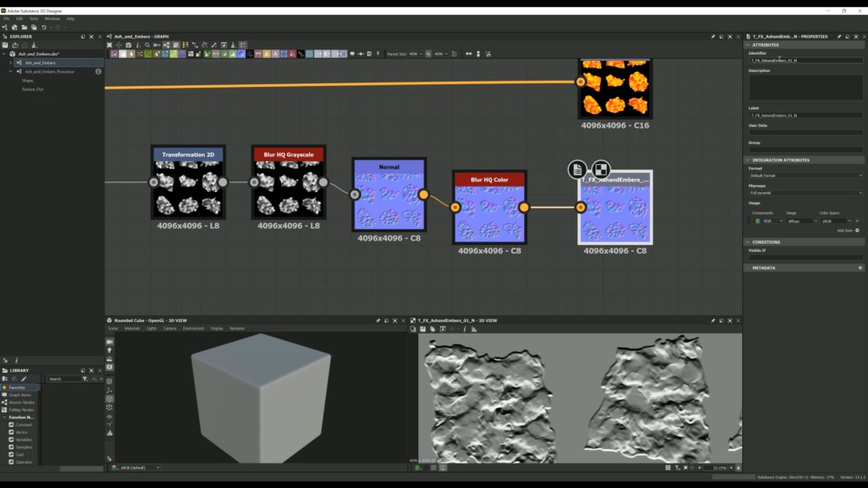Select Atomic Nodes in Library
Viewport: 868px width, 488px height.
[22, 403]
